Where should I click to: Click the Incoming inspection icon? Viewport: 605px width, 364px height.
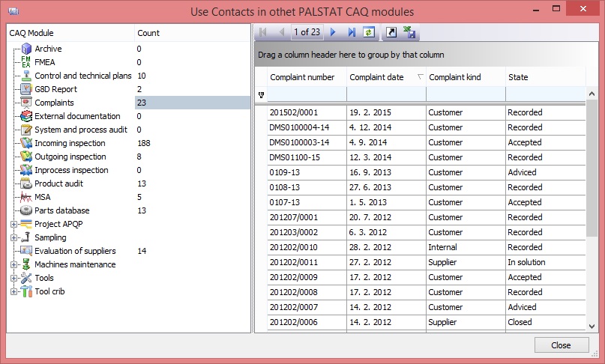point(26,143)
